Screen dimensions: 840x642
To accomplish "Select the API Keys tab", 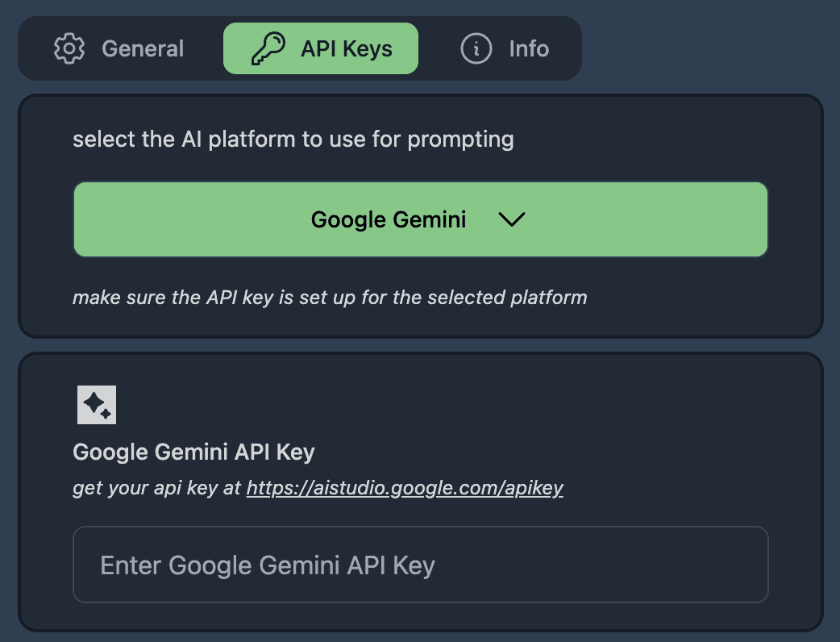I will pyautogui.click(x=321, y=48).
